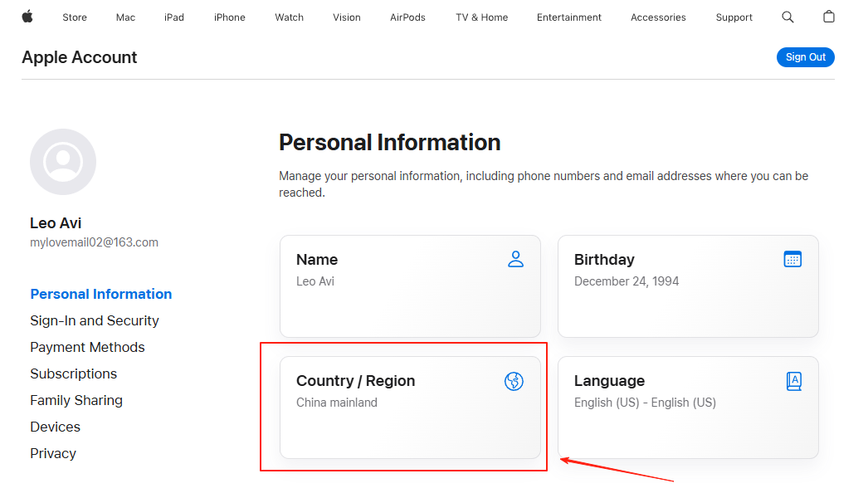
Task: Click the calendar icon in Birthday card
Action: (x=792, y=259)
